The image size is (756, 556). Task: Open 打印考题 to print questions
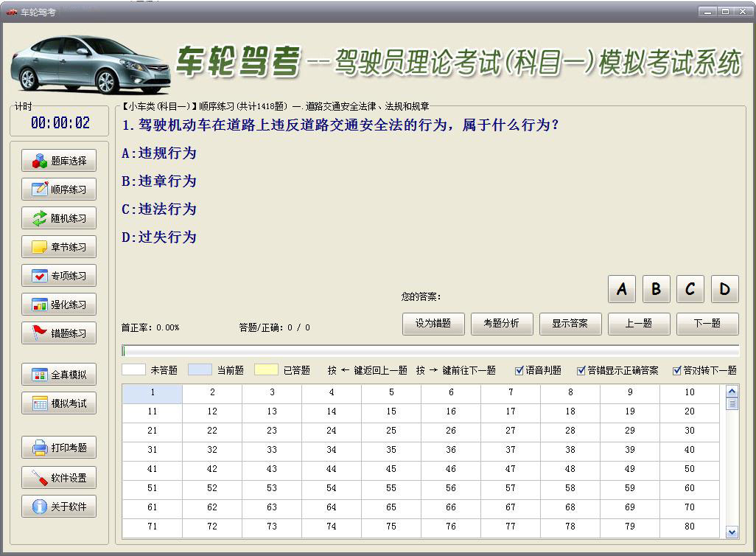point(58,448)
